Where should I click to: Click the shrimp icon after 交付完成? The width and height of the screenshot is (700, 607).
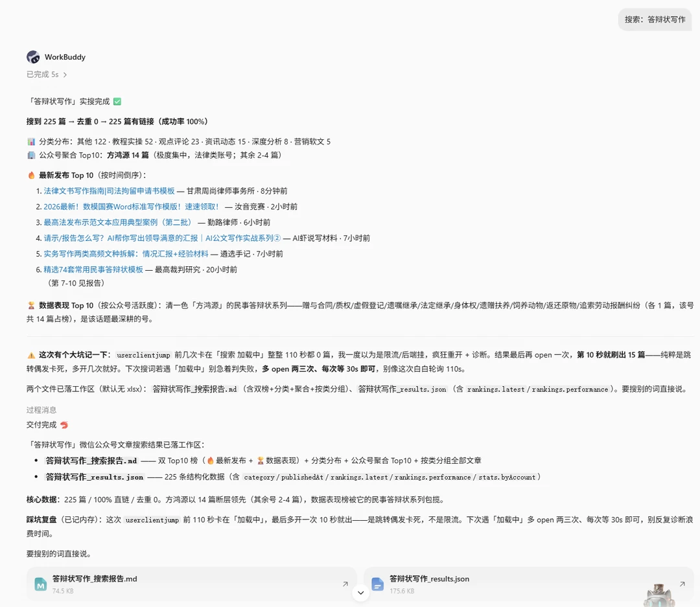click(x=64, y=425)
